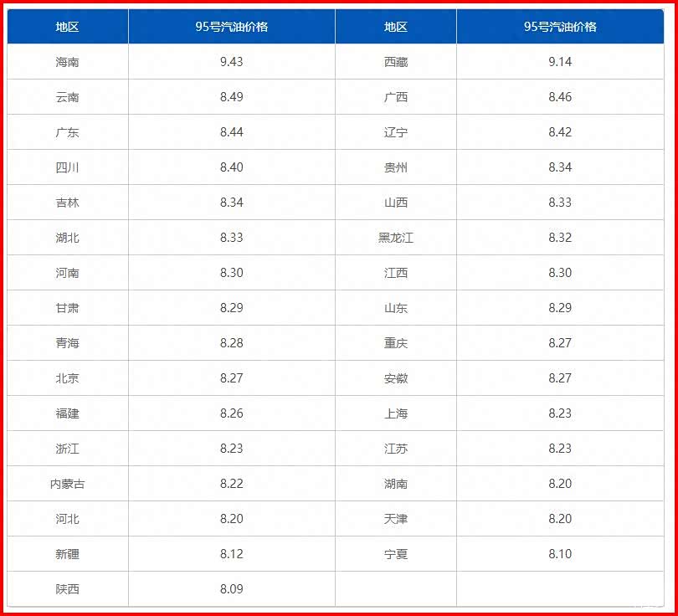Screen dimensions: 678x616
Task: Click 广东's 8.44 price value
Action: pos(231,132)
